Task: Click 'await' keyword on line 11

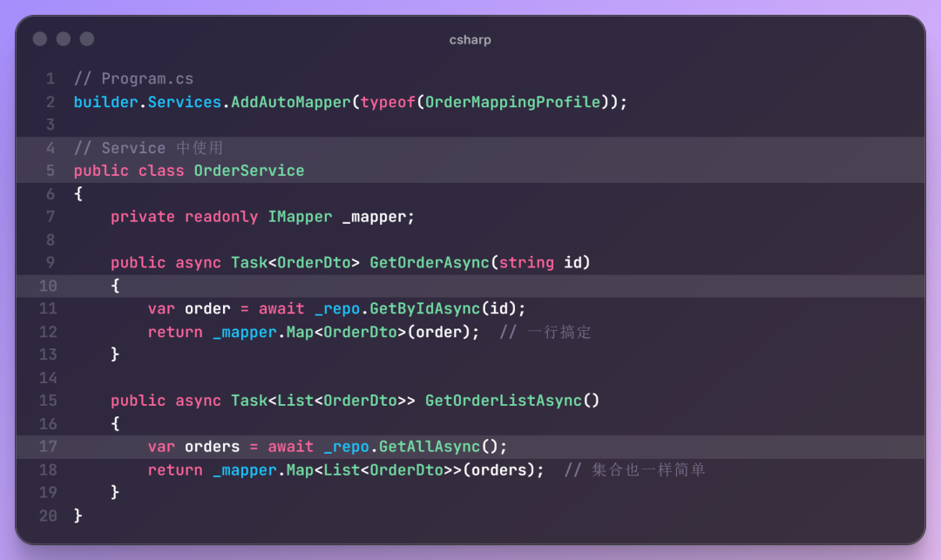Action: pyautogui.click(x=281, y=309)
